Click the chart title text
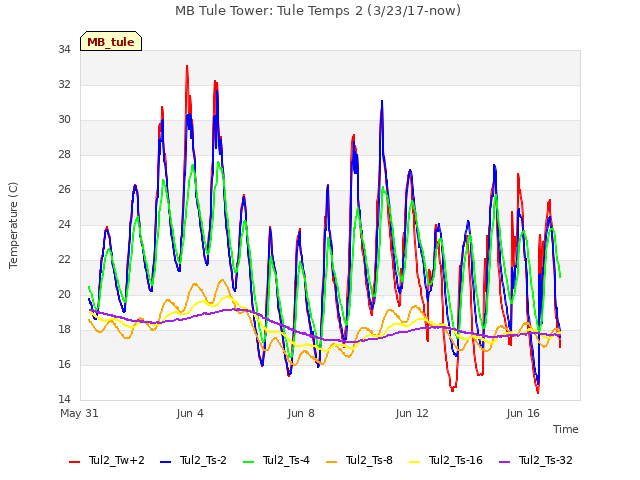Image resolution: width=640 pixels, height=480 pixels. click(x=318, y=11)
